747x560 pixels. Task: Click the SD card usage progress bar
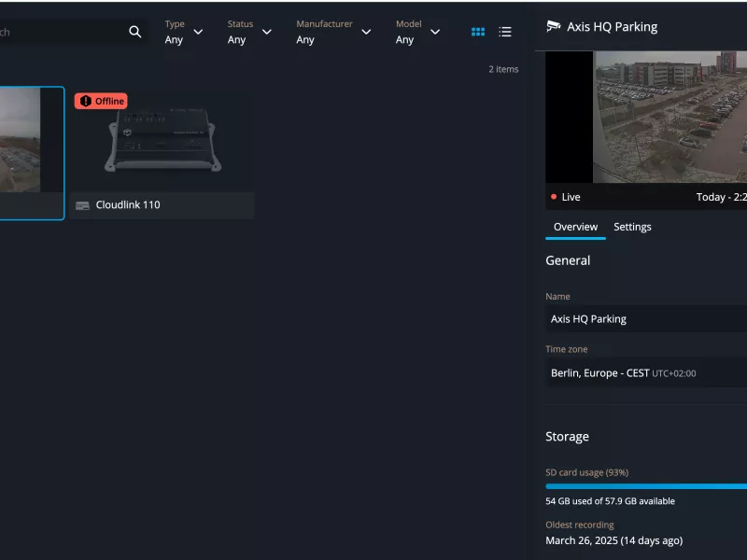(644, 486)
